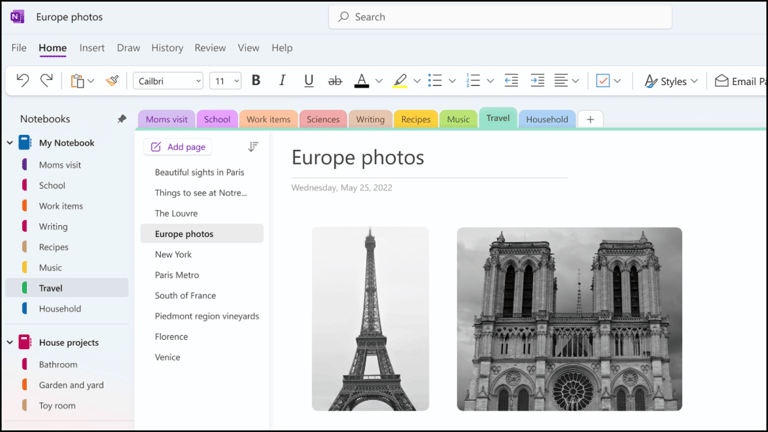Image resolution: width=768 pixels, height=432 pixels.
Task: Pin the Notebooks pane
Action: pyautogui.click(x=121, y=119)
